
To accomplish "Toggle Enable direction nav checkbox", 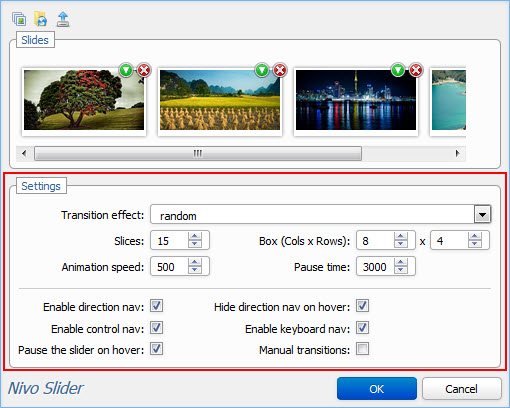I will (x=156, y=306).
